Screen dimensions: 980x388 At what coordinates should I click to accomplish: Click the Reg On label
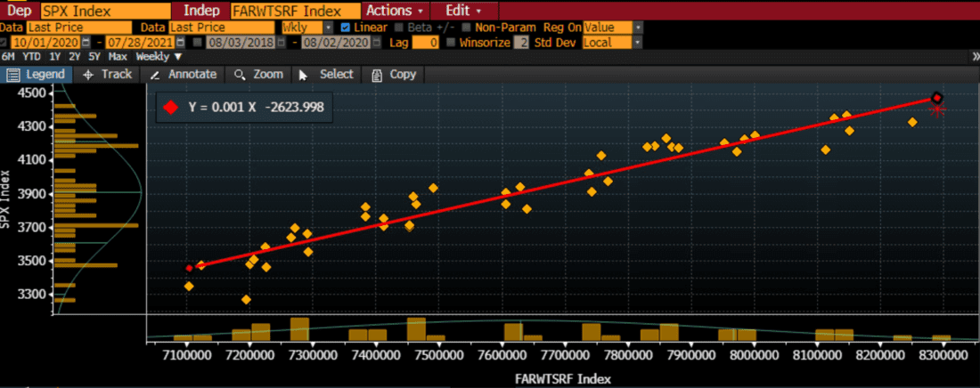[x=562, y=28]
